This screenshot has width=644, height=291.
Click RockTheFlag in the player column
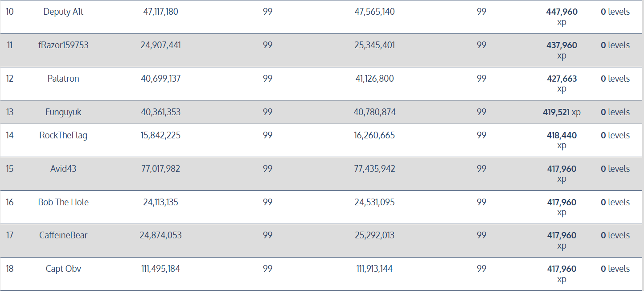(x=63, y=135)
